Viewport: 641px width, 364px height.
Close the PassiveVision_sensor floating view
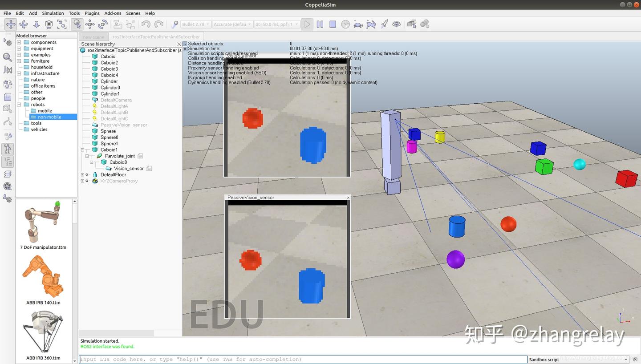(x=348, y=198)
